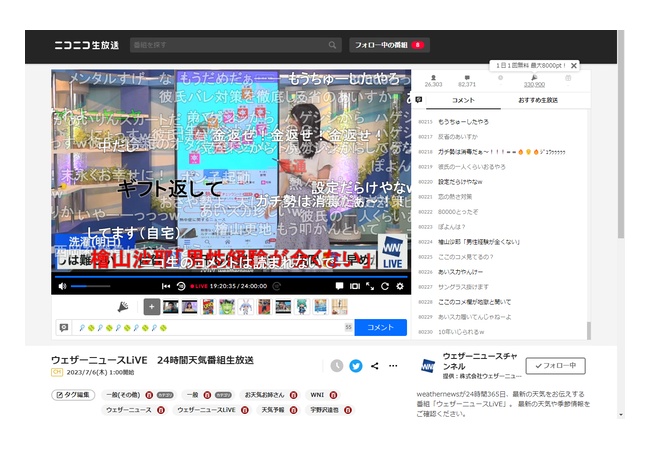Image resolution: width=650 pixels, height=450 pixels.
Task: Click the title ウェザーニュースLiVE 24時間天気番組生放送
Action: pyautogui.click(x=152, y=360)
